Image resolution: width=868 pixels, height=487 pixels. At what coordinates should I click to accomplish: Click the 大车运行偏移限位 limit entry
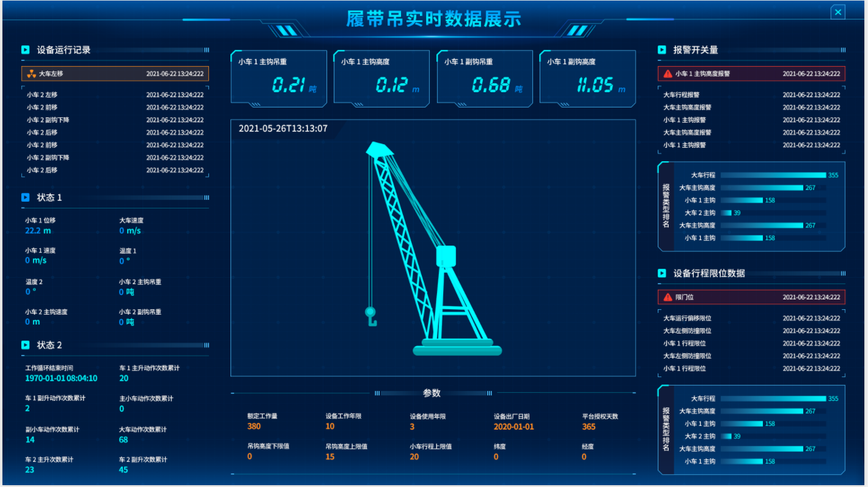[687, 318]
